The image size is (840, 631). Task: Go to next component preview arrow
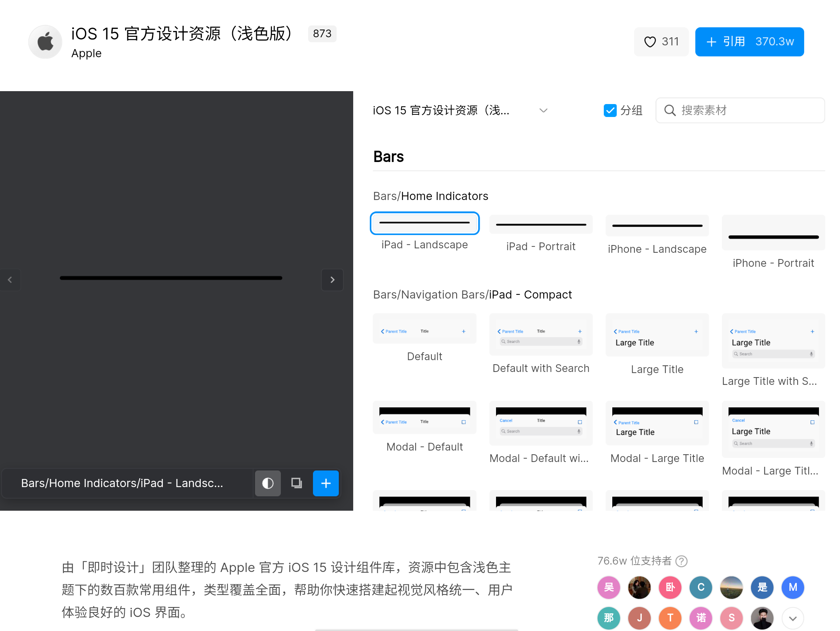point(332,280)
